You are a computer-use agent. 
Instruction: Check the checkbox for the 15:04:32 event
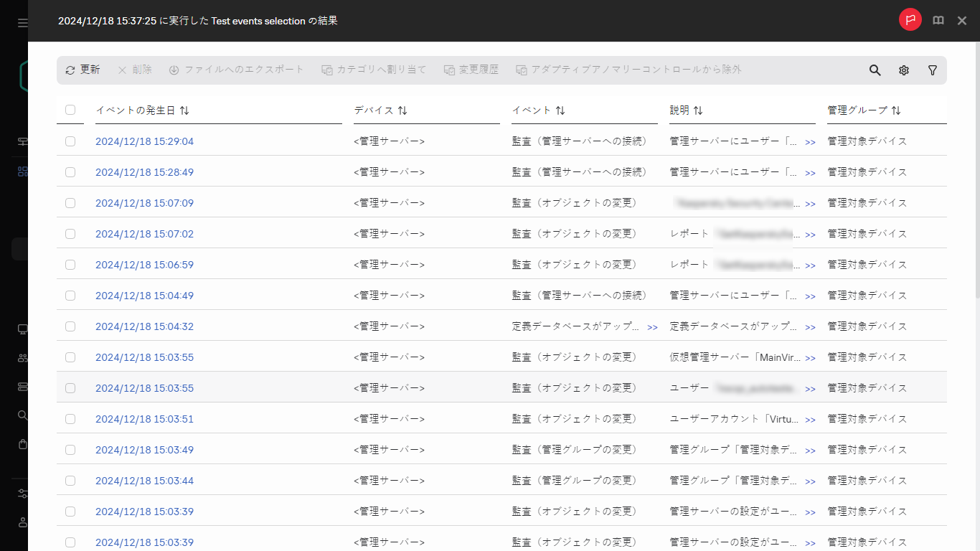coord(70,326)
